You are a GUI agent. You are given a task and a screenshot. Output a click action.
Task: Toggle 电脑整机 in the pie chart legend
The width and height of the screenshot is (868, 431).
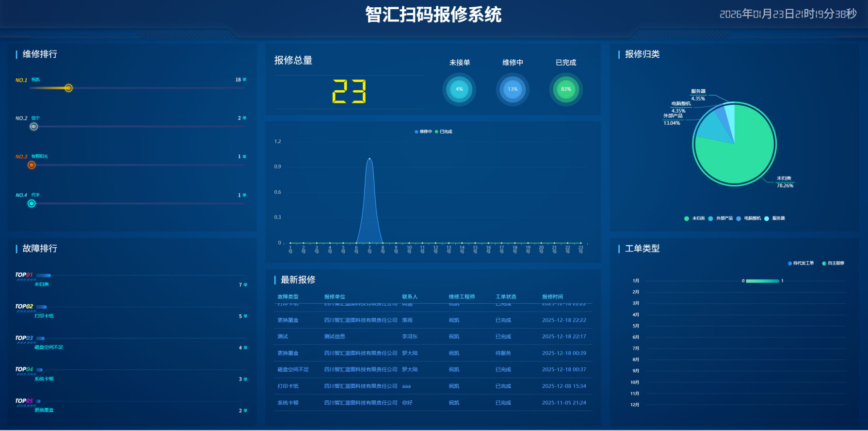(749, 218)
